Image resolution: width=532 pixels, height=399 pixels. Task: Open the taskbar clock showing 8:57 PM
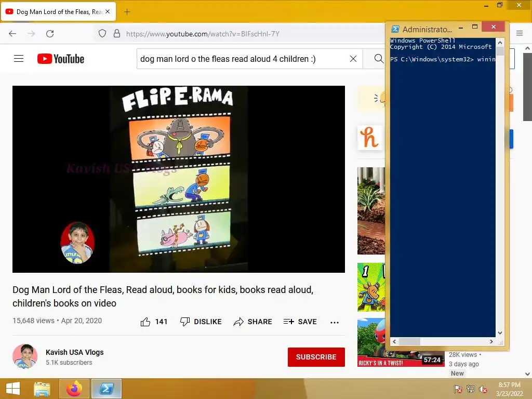tap(509, 389)
